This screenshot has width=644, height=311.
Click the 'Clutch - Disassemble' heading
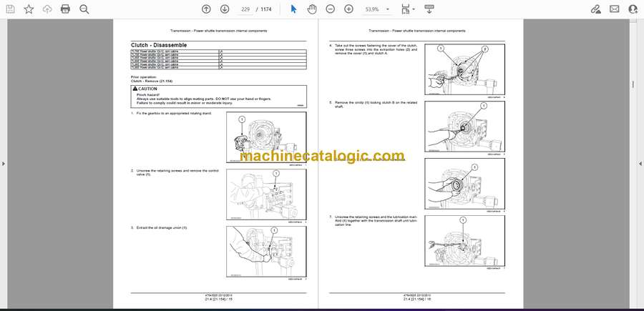click(159, 45)
